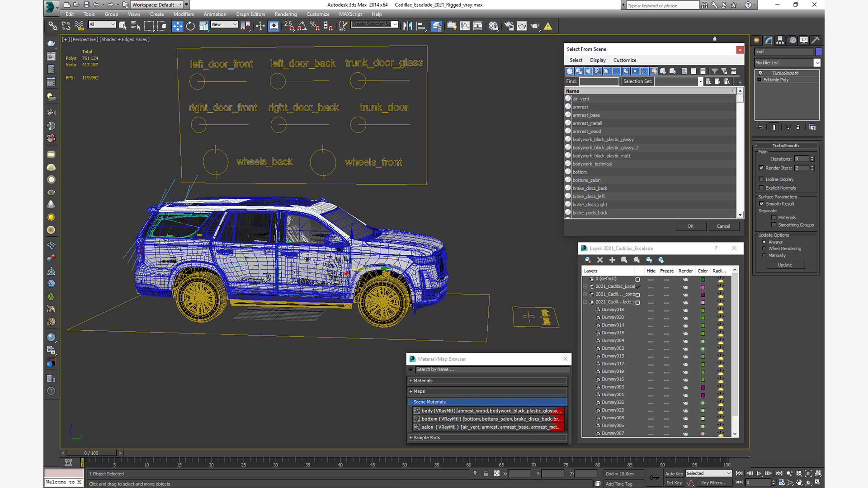This screenshot has height=488, width=868.
Task: Expand the Materials group in Material Browser
Action: [487, 381]
